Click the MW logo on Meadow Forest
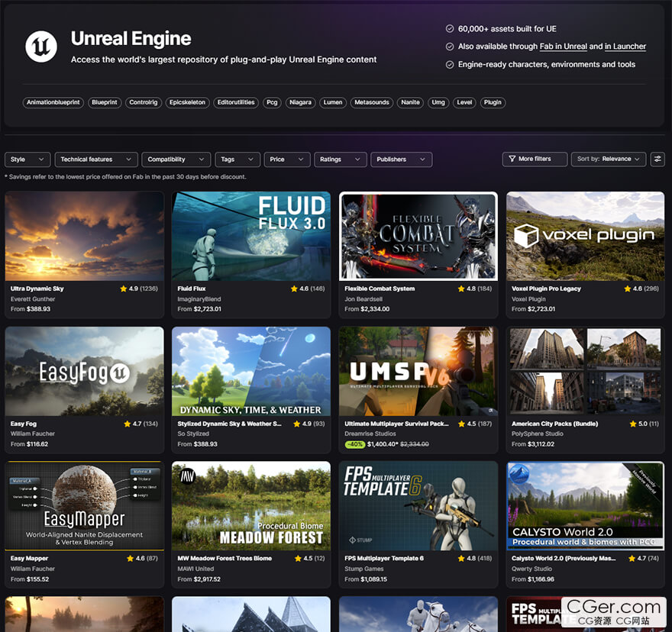 coord(187,476)
